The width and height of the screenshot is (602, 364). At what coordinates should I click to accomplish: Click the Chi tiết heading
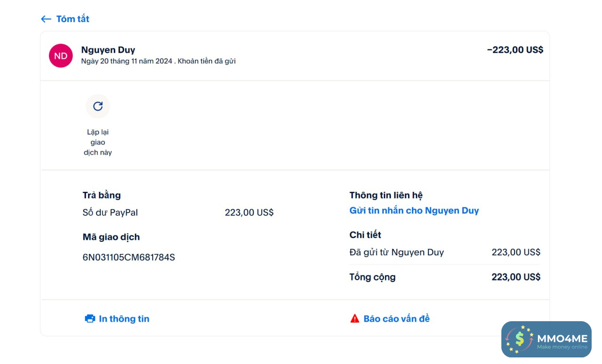(x=365, y=235)
